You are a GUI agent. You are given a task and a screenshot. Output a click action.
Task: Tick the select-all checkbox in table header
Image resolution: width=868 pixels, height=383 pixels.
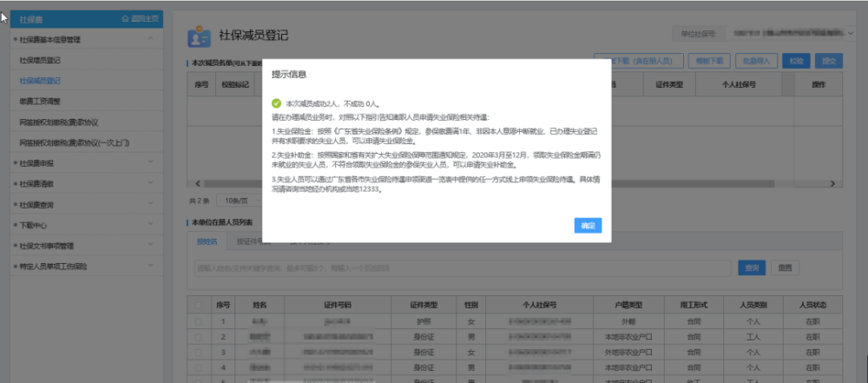pyautogui.click(x=199, y=305)
